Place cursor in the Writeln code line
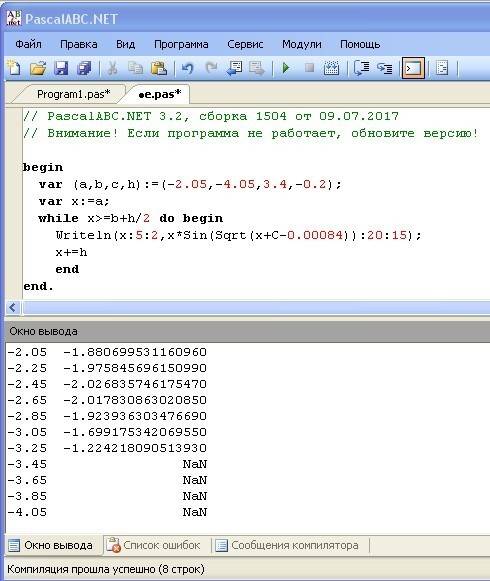The height and width of the screenshot is (581, 490). 238,235
